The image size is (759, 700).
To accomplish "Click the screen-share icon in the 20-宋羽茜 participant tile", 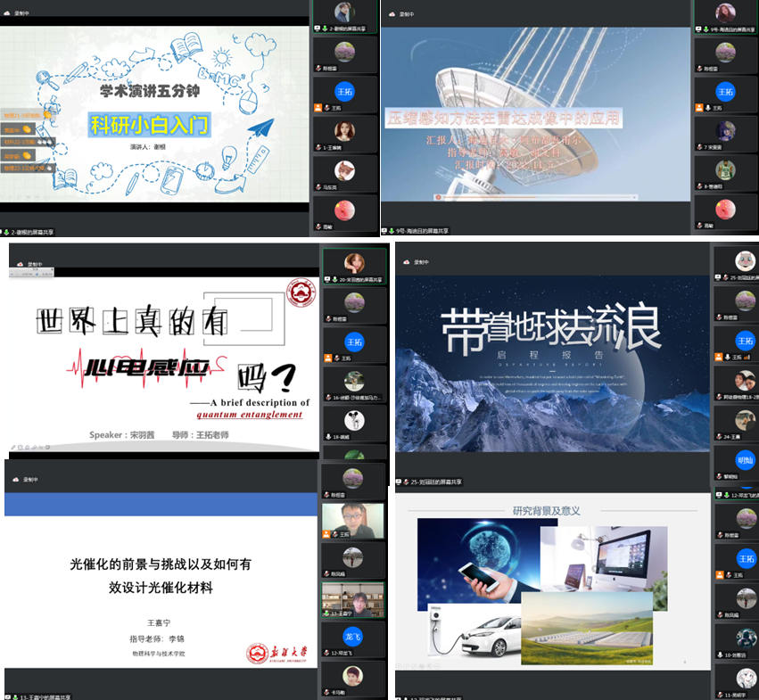I will (326, 279).
